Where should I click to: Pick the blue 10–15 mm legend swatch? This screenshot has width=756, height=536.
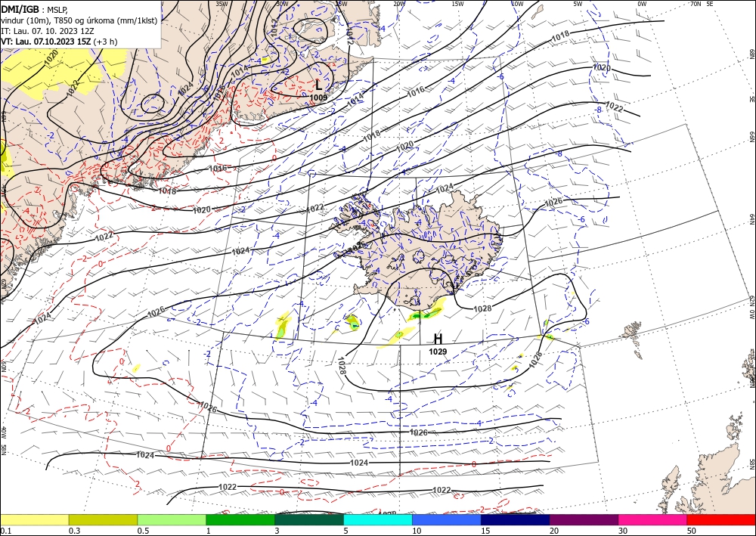[447, 519]
